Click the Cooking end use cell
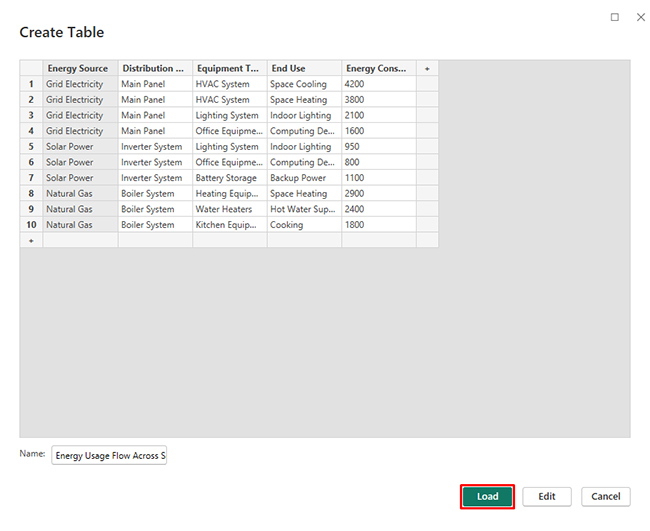The image size is (650, 531). tap(304, 225)
